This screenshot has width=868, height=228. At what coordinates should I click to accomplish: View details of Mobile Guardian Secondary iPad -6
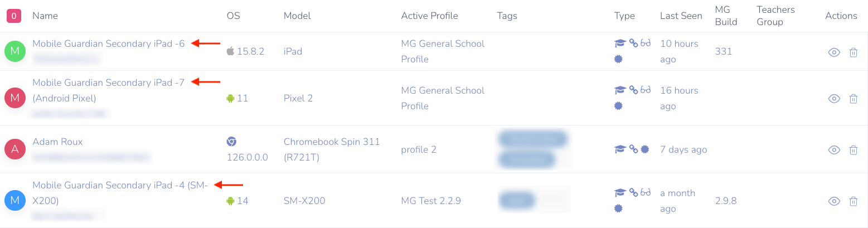834,52
